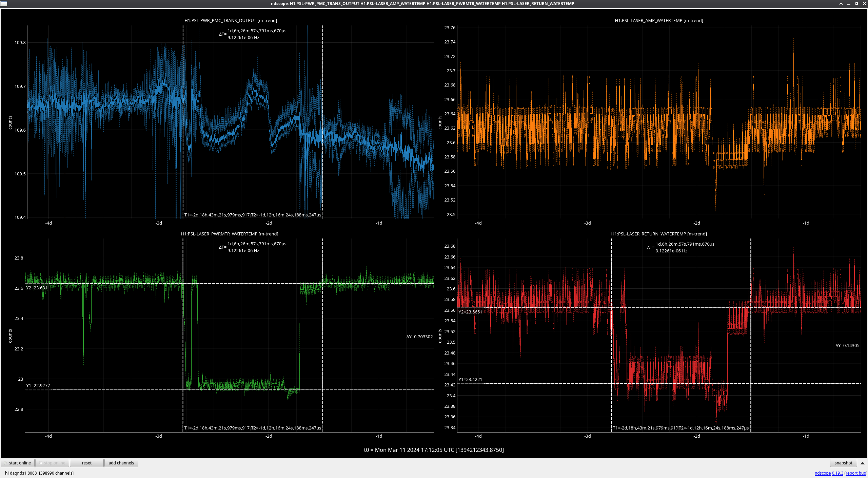Select the H1:PSL-PWR_PMC_TRANS_OUTPUT plot title
This screenshot has height=478, width=868.
click(x=231, y=20)
